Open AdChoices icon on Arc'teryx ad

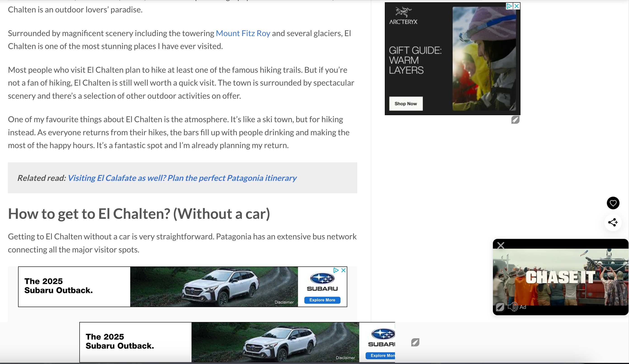[x=509, y=6]
